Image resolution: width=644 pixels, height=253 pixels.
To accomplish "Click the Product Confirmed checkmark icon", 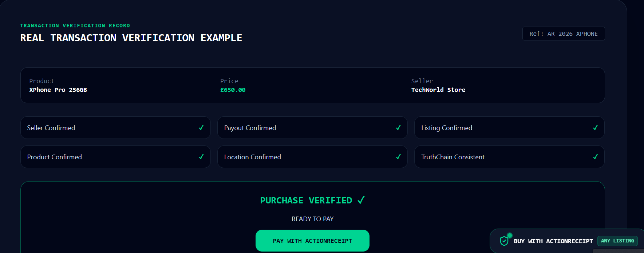I will click(201, 157).
